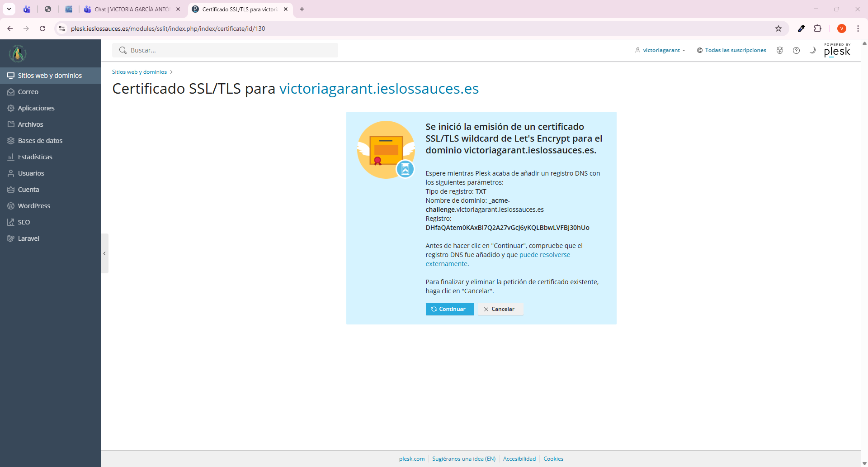
Task: Click the Cancelar button
Action: coord(500,309)
